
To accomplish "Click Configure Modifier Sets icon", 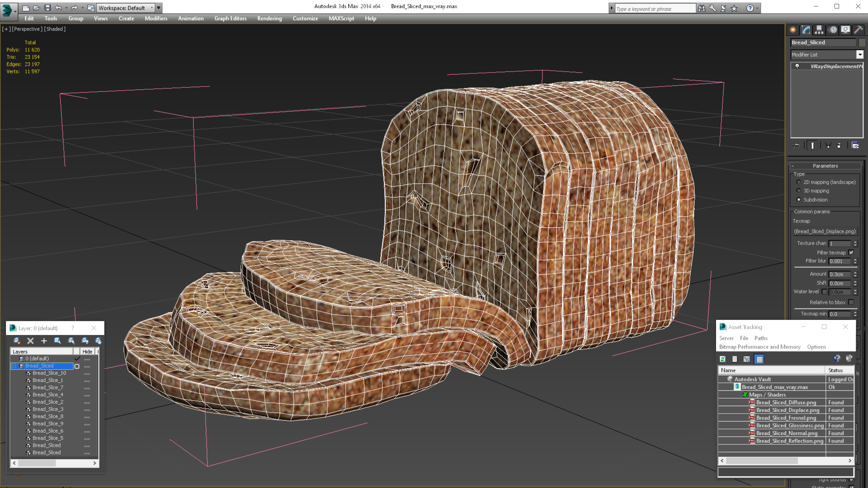I will pyautogui.click(x=855, y=145).
